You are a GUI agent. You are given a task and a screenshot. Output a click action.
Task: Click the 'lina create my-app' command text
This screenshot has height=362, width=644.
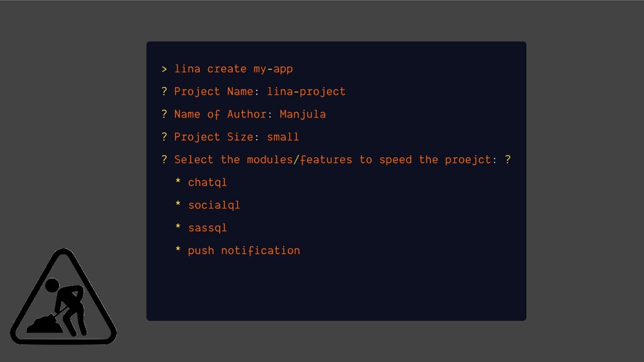[233, 69]
